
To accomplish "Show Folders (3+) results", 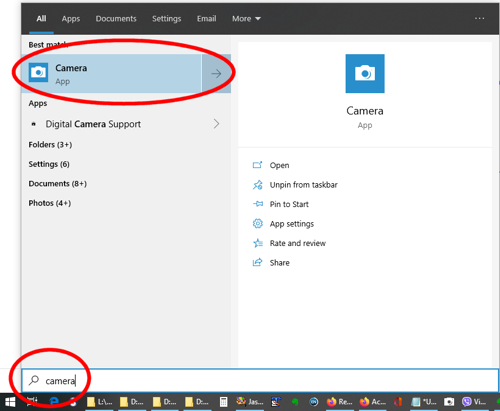I will (x=50, y=145).
